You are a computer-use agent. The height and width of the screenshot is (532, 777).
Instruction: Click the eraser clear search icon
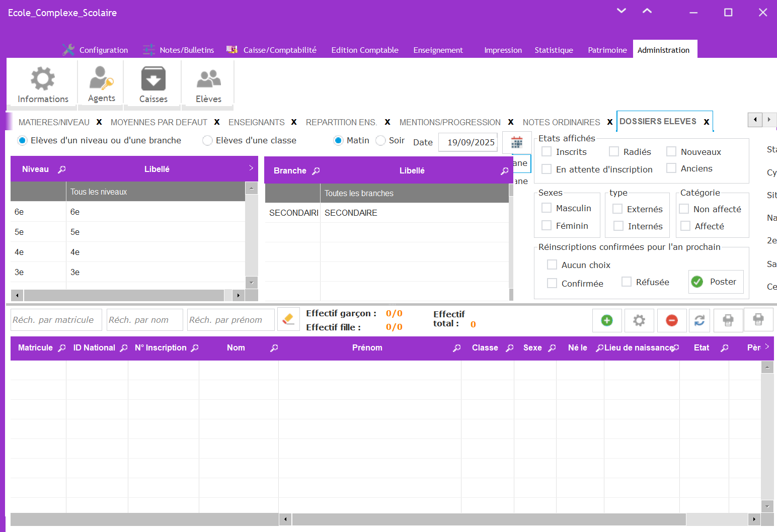coord(288,319)
